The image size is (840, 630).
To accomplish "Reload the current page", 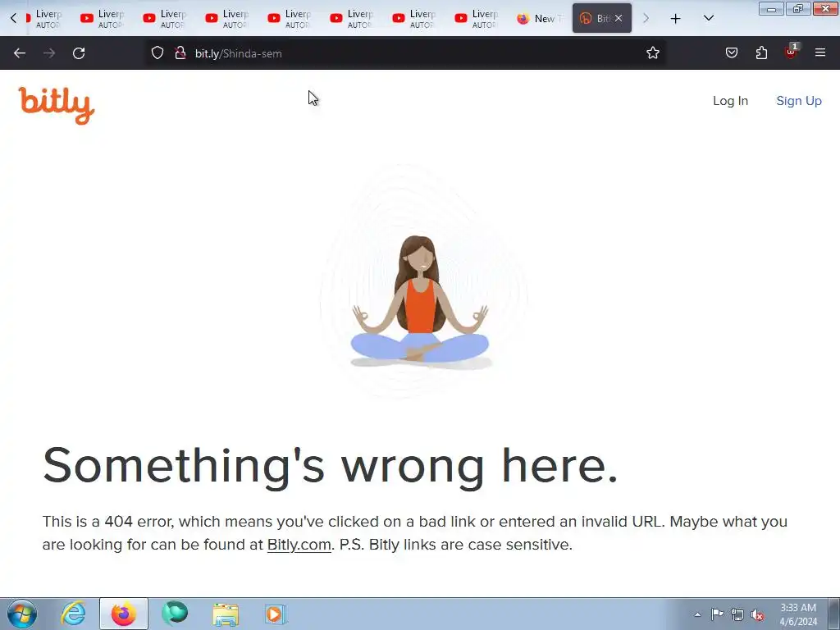I will (x=79, y=53).
